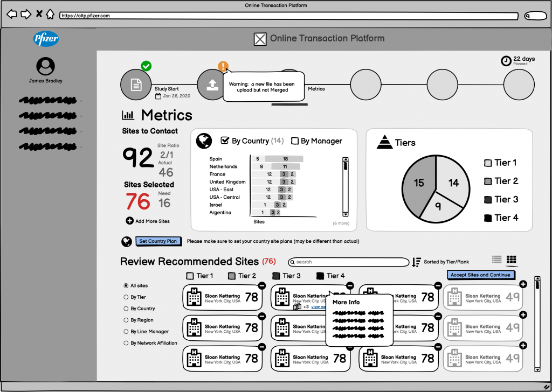This screenshot has height=392, width=552.
Task: Click the Add More Sites plus icon
Action: click(x=129, y=221)
